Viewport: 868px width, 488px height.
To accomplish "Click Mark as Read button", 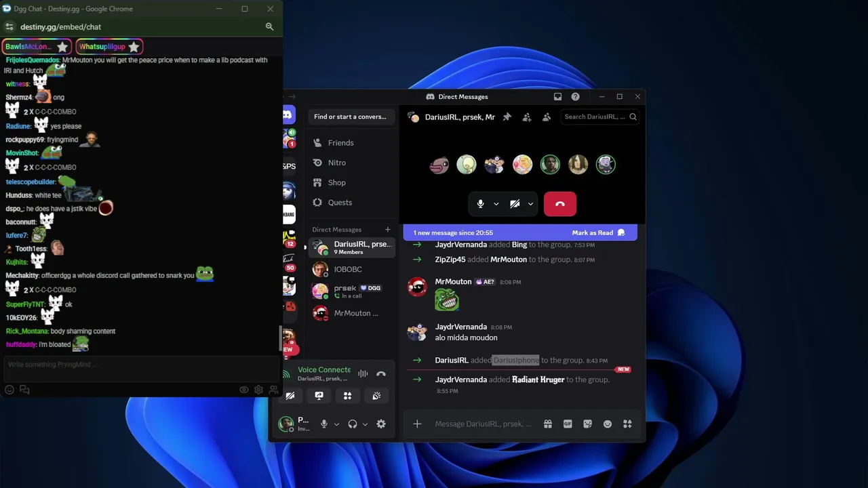I will pos(599,232).
